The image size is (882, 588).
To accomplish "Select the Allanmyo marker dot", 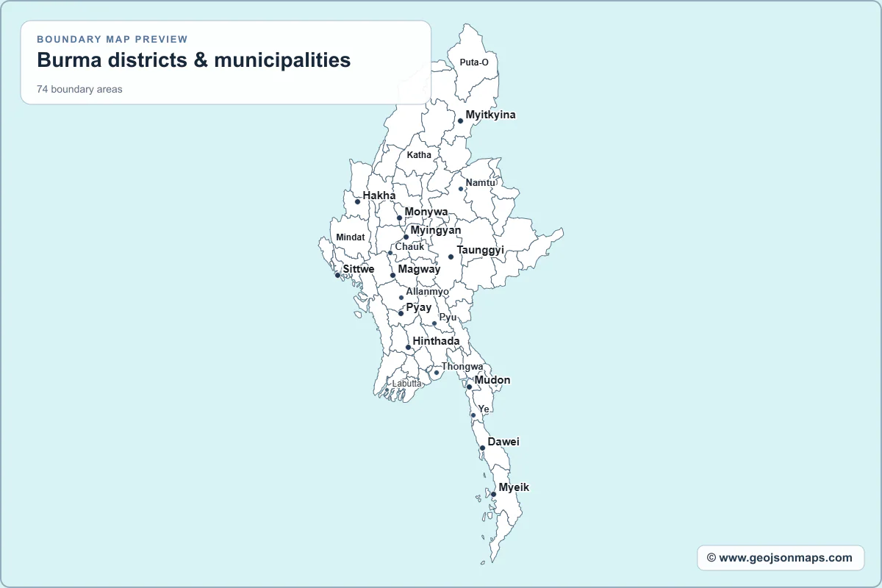I will (x=401, y=298).
